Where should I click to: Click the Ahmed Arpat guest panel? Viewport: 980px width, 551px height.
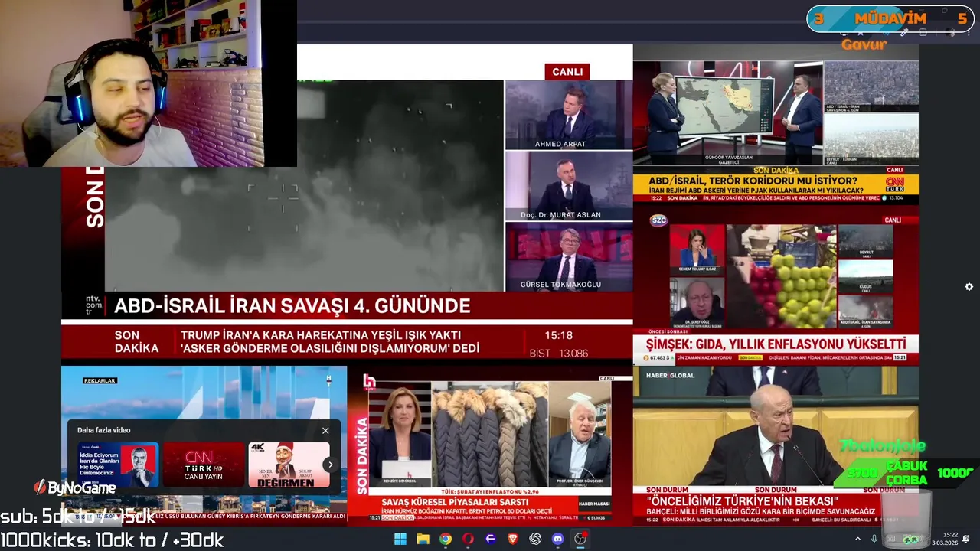click(x=569, y=115)
